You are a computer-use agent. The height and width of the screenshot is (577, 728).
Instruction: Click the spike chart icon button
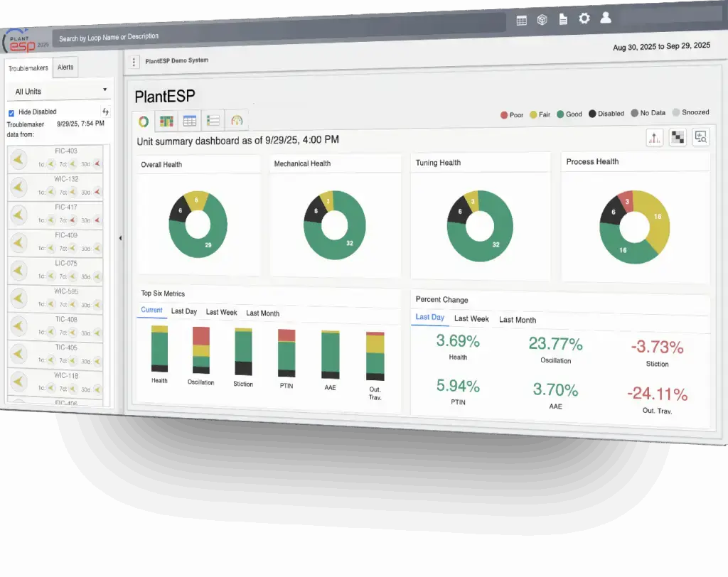(x=654, y=138)
